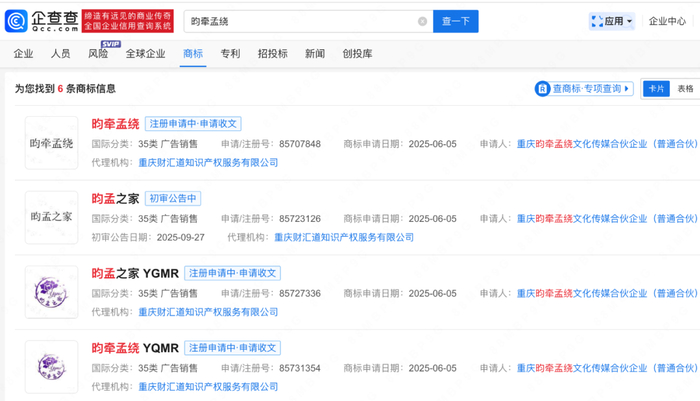Switch to the 全球企业 tab
Image resolution: width=700 pixels, height=401 pixels.
(x=145, y=54)
